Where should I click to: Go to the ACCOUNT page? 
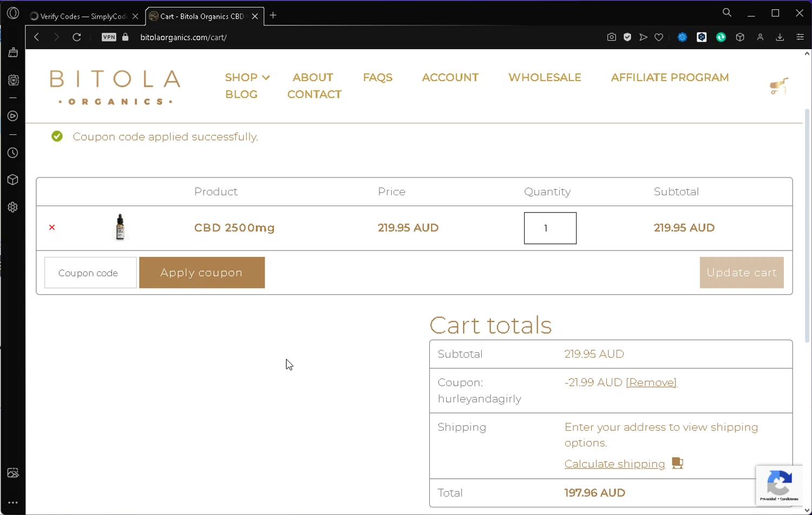click(450, 77)
